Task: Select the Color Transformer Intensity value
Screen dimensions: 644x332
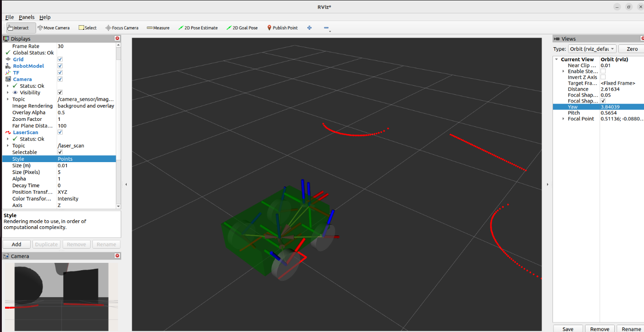Action: 86,199
